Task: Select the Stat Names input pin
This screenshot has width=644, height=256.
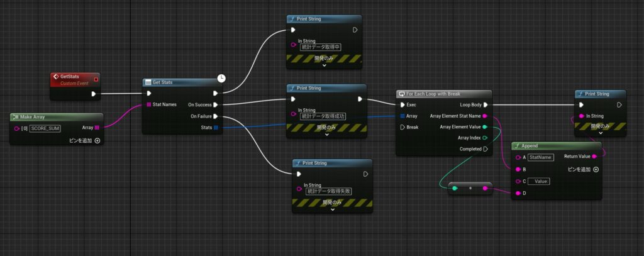Action: pos(148,105)
